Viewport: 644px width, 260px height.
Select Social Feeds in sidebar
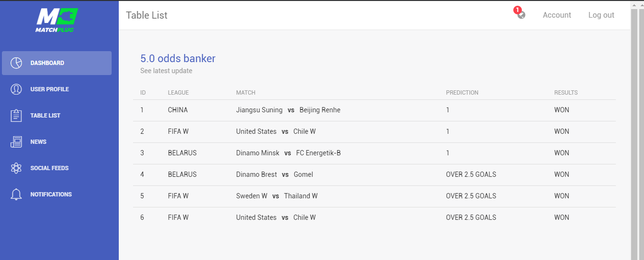tap(50, 168)
